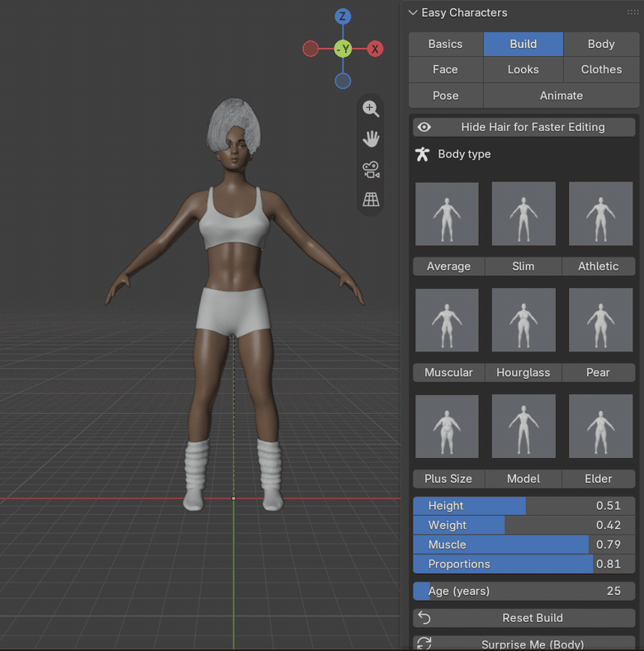644x651 pixels.
Task: Click the Slim body thumbnail
Action: (x=523, y=214)
